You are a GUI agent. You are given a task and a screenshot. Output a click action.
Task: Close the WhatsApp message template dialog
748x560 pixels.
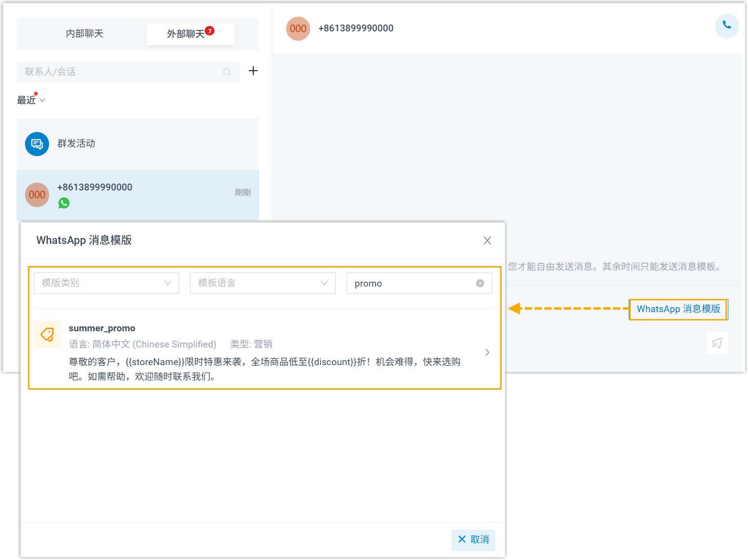(487, 240)
